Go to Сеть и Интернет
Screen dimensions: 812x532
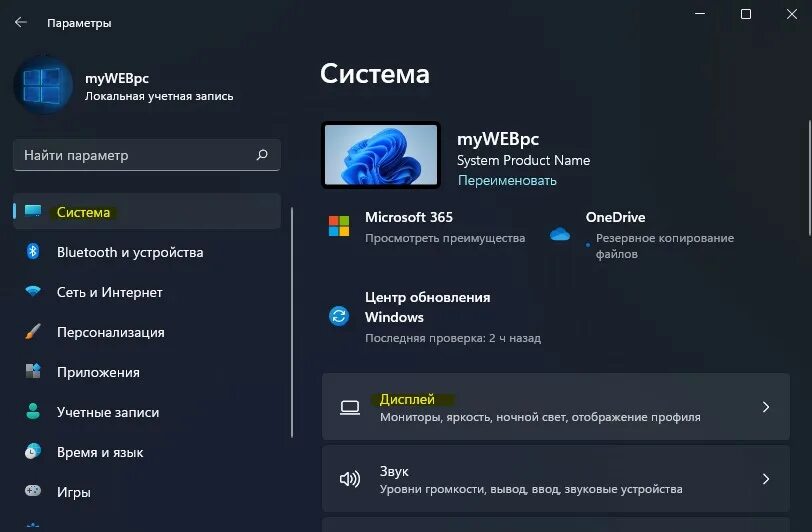[147, 292]
